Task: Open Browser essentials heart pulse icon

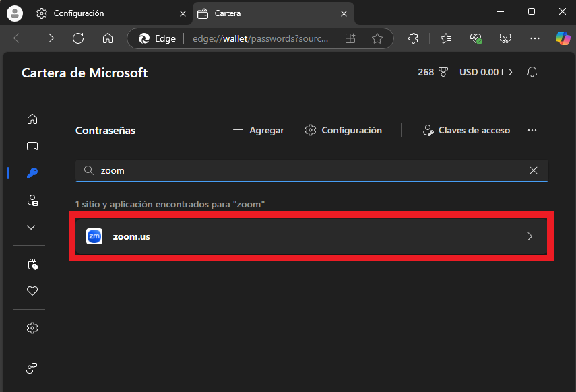Action: pyautogui.click(x=476, y=38)
